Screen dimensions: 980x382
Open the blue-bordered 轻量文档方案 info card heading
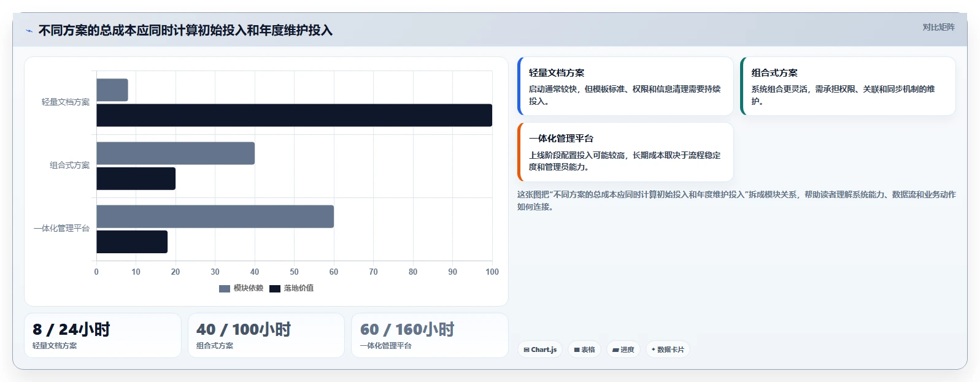coord(557,72)
